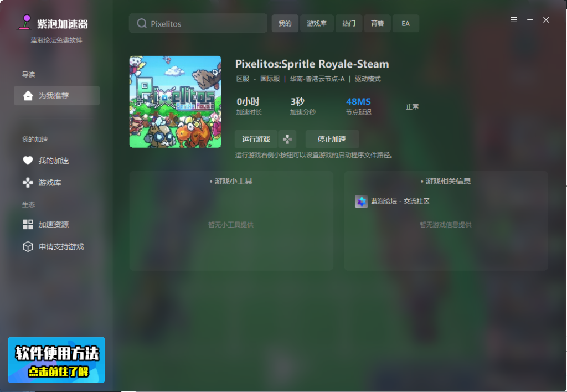Screen dimensions: 567x392
Task: Go to the EA tab
Action: click(406, 23)
